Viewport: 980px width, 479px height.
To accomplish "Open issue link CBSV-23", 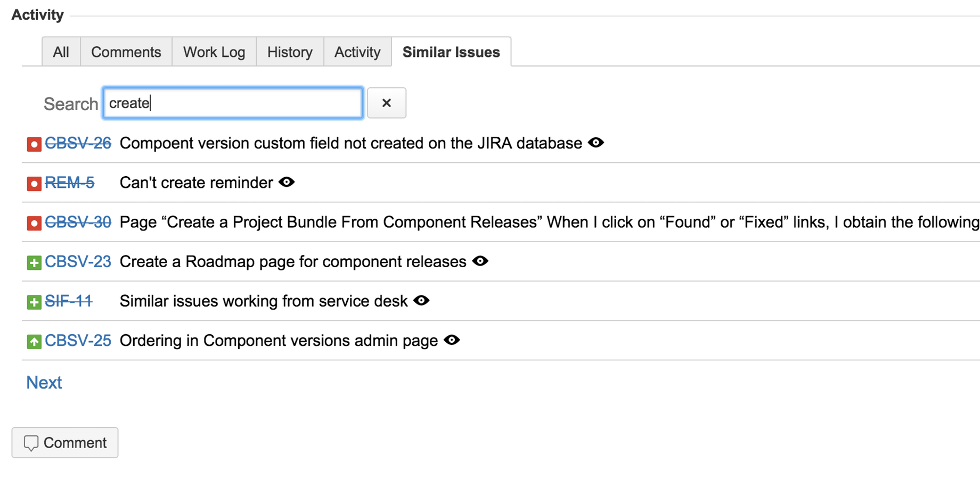I will [78, 261].
